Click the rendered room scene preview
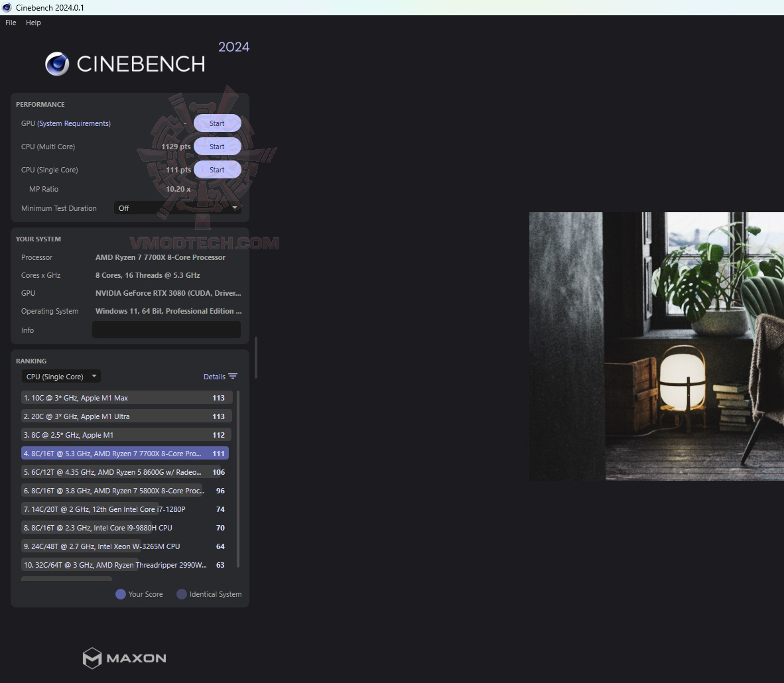 pos(657,346)
